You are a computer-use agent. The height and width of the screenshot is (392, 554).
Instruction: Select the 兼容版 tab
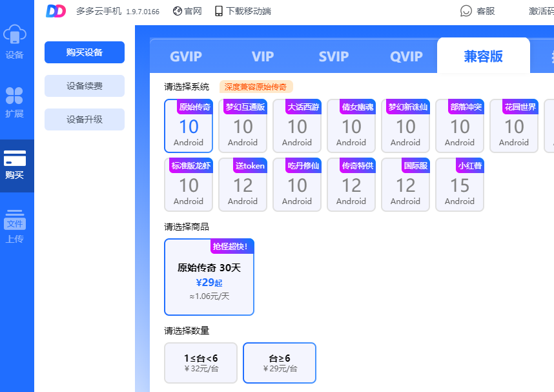(x=484, y=56)
